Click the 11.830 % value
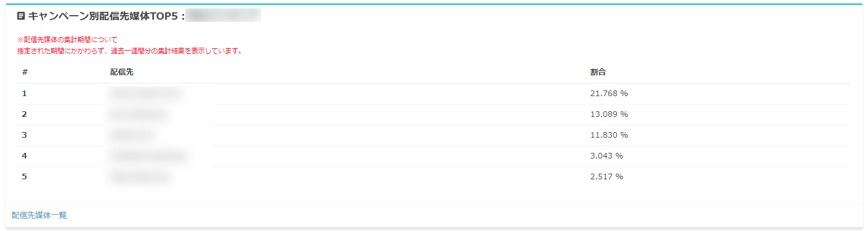The image size is (868, 231). tap(609, 135)
